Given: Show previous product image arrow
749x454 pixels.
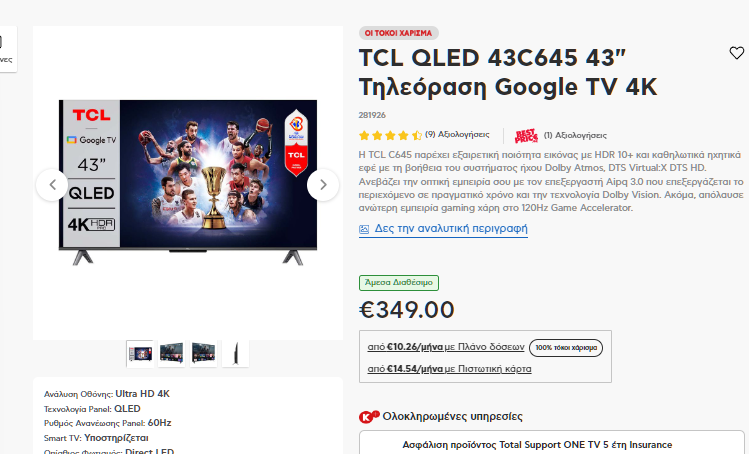Looking at the screenshot, I should (52, 184).
